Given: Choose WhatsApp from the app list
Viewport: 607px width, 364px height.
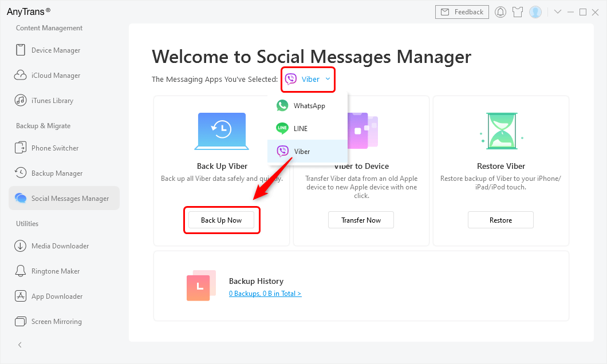Looking at the screenshot, I should click(308, 106).
